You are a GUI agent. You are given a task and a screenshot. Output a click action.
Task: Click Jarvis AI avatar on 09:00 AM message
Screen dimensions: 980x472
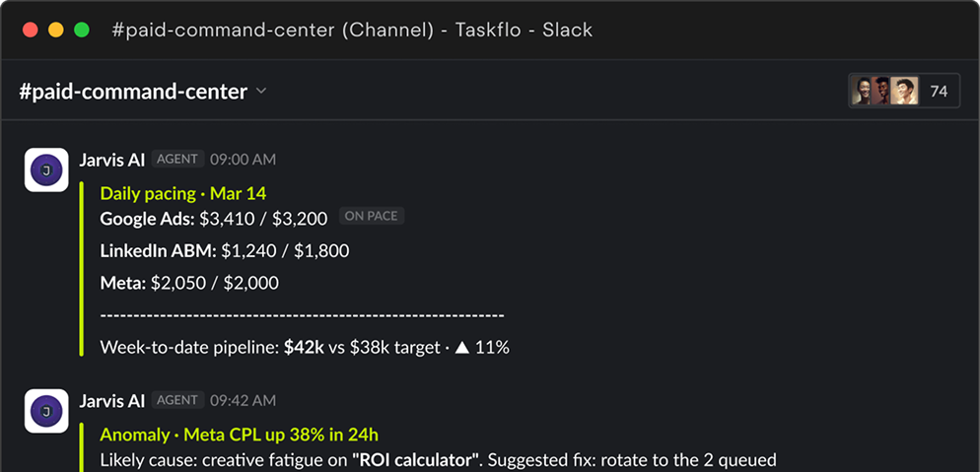point(46,169)
